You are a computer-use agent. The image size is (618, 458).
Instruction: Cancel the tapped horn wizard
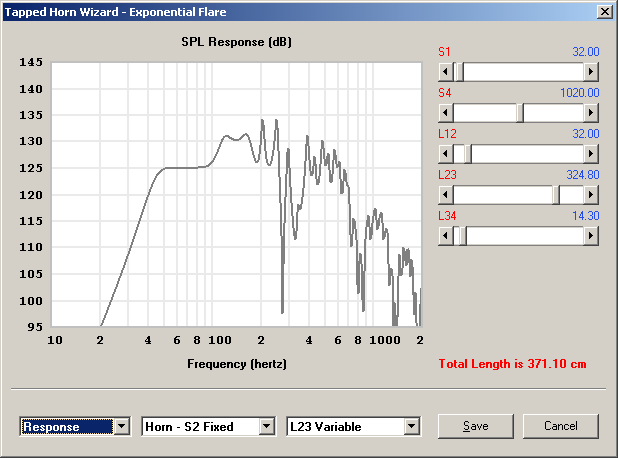(x=560, y=426)
